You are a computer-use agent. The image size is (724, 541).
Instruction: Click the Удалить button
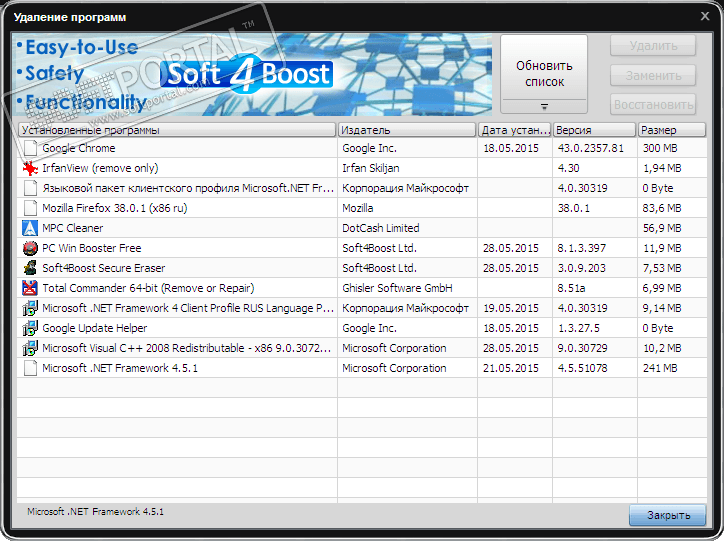(653, 46)
